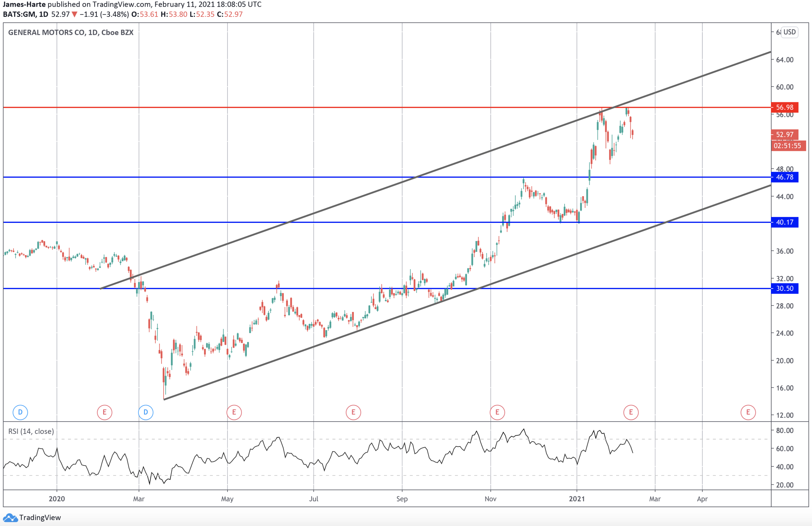
Task: Open the earnings marker near May 2020
Action: [x=234, y=412]
